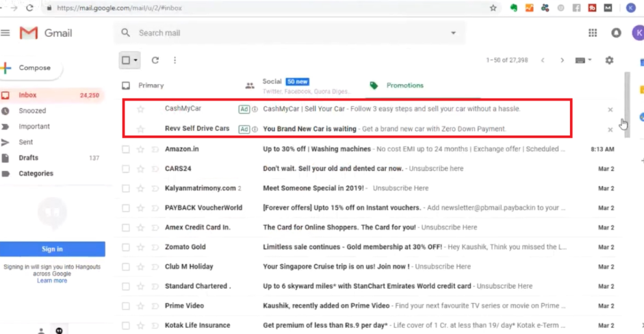Click the Hangouts Sign in button

click(x=52, y=249)
